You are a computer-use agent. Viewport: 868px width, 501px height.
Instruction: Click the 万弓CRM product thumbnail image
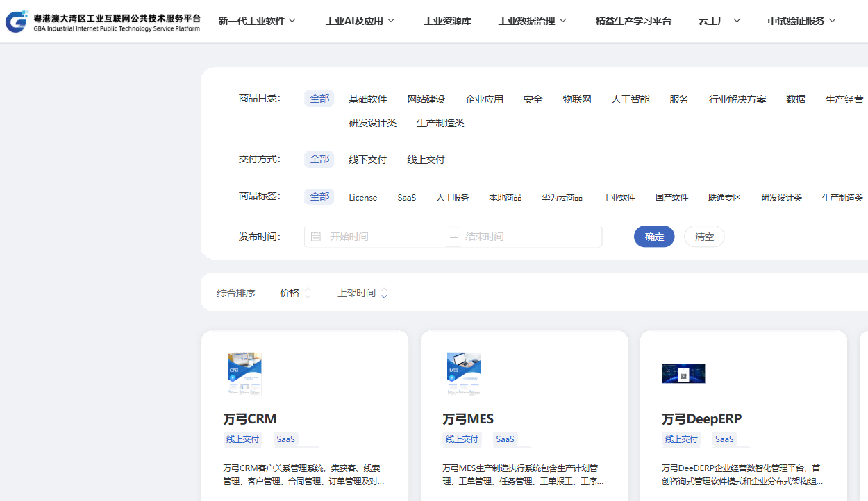click(x=244, y=374)
